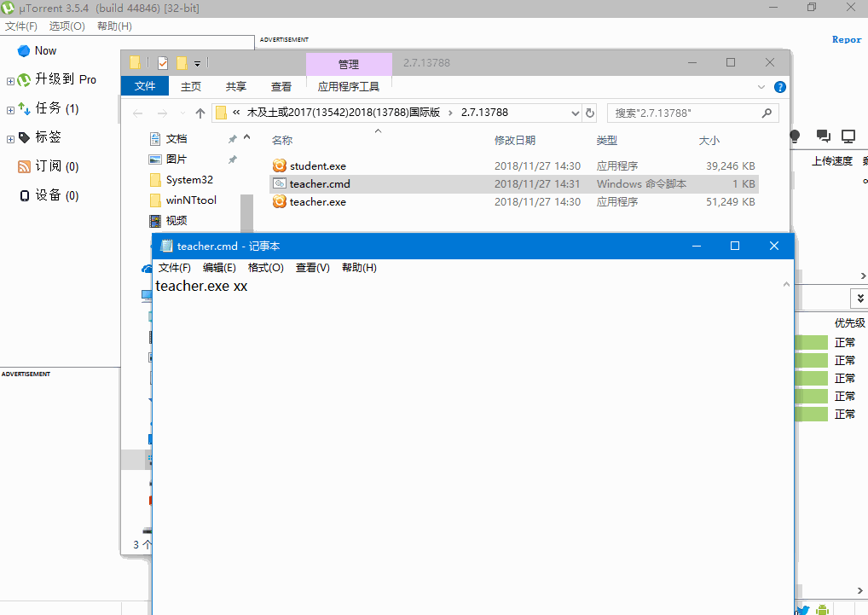Click the teacher.exe application icon
This screenshot has width=868, height=615.
(280, 201)
